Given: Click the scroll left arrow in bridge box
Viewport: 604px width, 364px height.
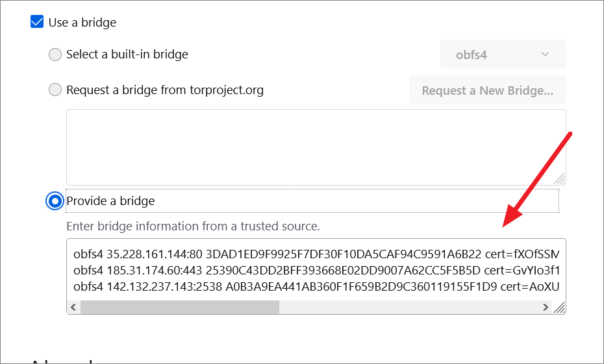Looking at the screenshot, I should tap(73, 308).
